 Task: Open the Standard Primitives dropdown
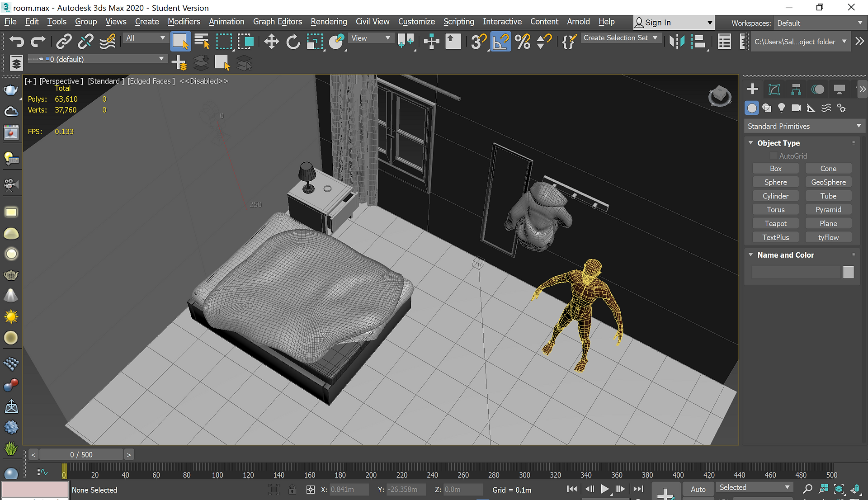[x=804, y=126]
